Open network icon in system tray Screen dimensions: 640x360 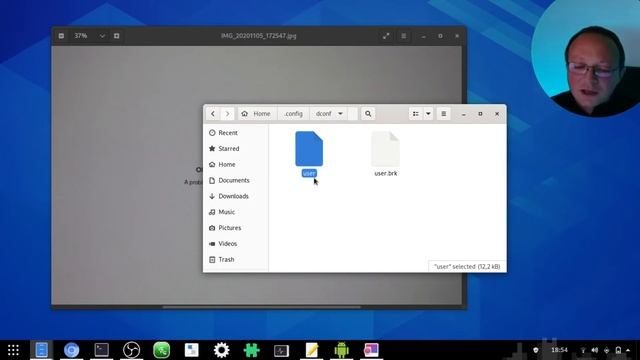point(583,350)
